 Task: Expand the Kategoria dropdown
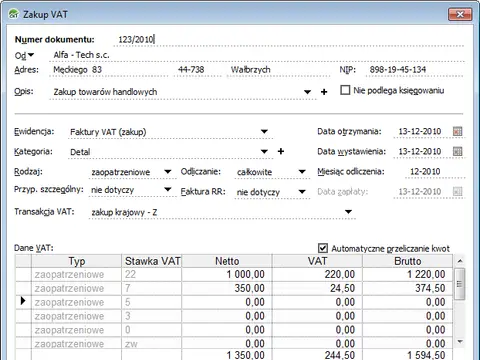[x=264, y=152]
